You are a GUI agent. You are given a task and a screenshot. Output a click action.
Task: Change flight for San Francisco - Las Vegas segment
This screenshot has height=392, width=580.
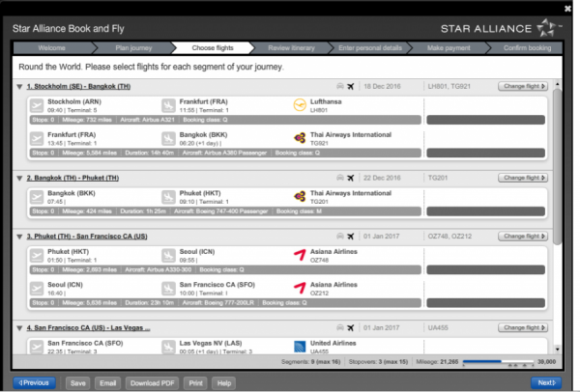click(523, 327)
